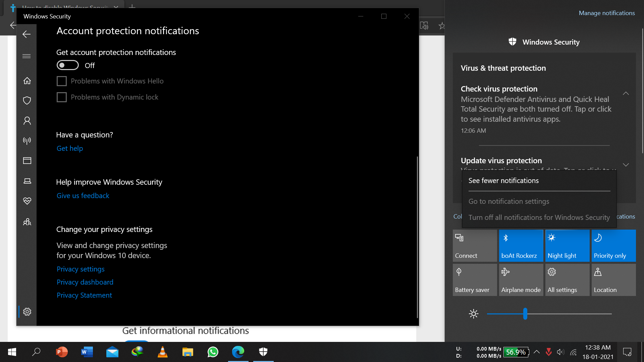
Task: Click the Home icon in sidebar
Action: pyautogui.click(x=27, y=81)
